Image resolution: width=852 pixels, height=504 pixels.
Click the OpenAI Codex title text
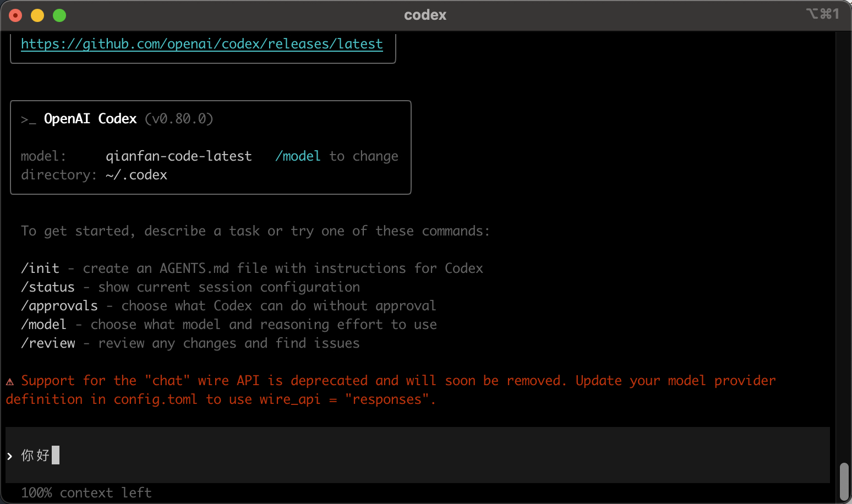[x=90, y=119]
